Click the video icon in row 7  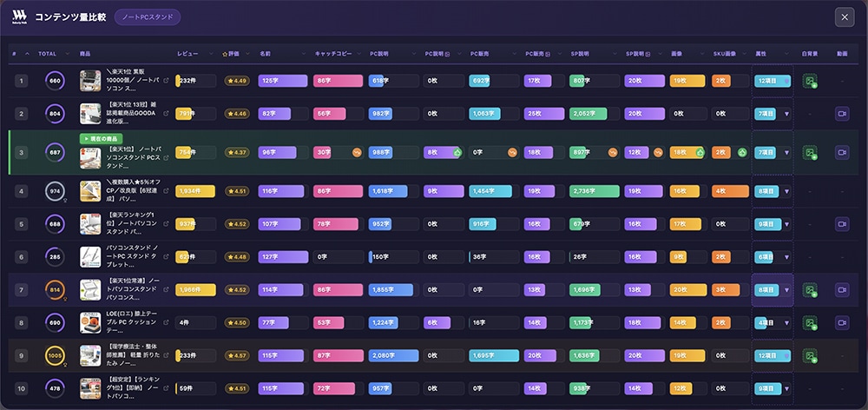click(x=841, y=290)
